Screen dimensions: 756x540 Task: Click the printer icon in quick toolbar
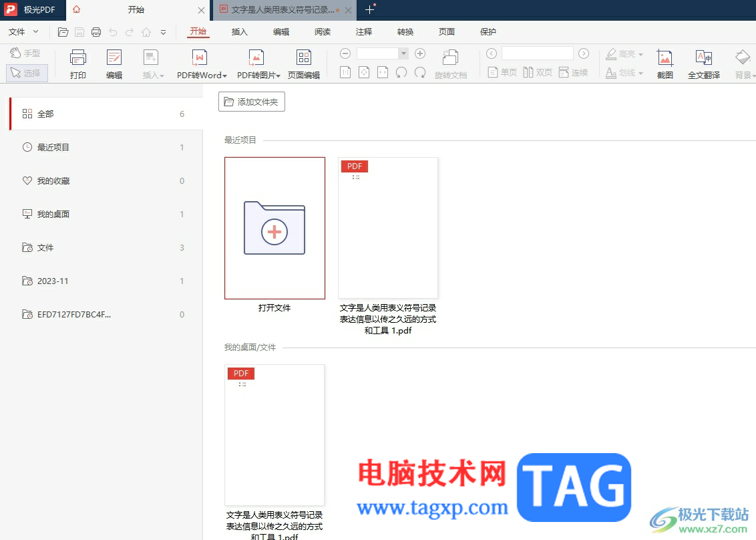96,32
